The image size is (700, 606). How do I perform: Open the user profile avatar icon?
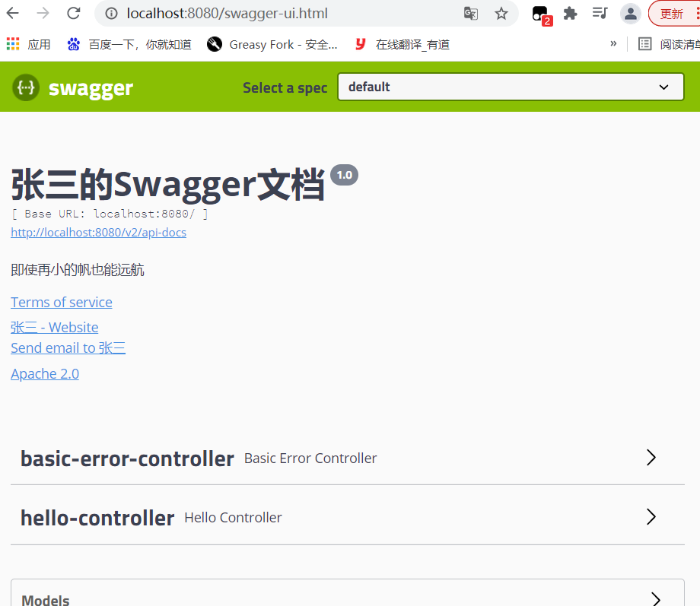tap(630, 14)
